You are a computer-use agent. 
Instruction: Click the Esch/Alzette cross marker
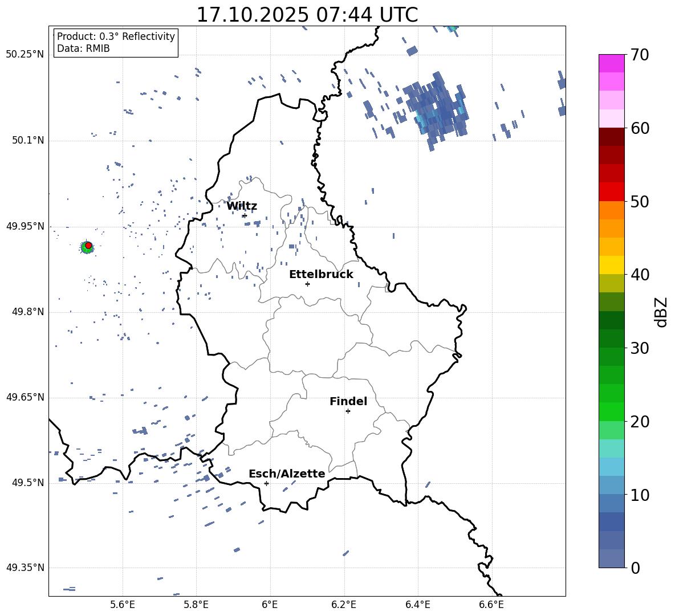click(x=266, y=483)
